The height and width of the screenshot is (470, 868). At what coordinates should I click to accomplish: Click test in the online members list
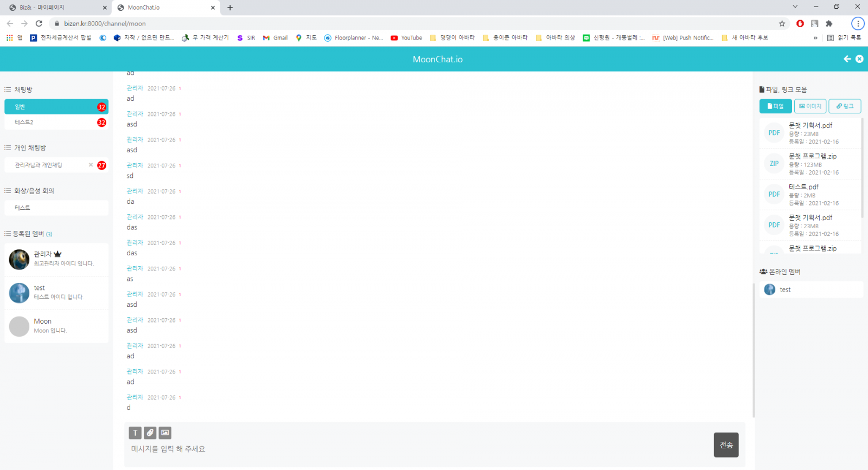click(811, 289)
